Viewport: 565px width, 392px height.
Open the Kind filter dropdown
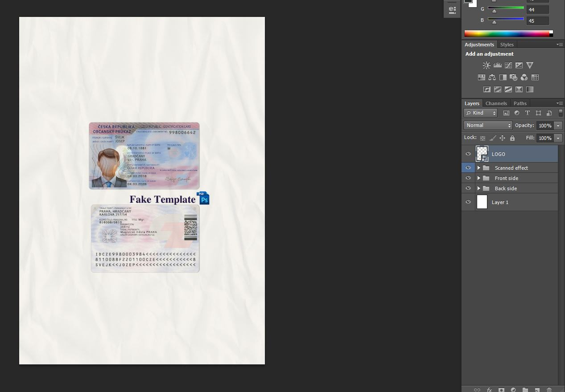(480, 113)
